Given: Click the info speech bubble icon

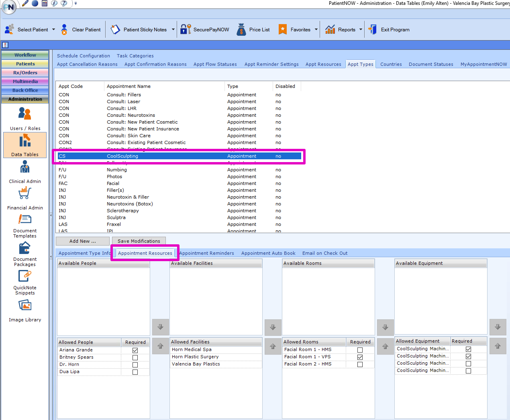Looking at the screenshot, I should point(54,3).
